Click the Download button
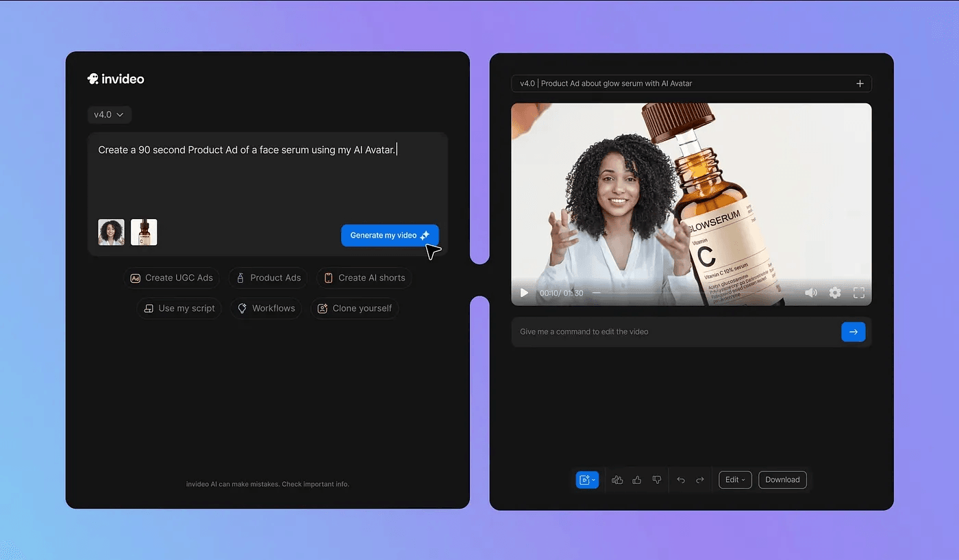Viewport: 959px width, 560px height. [x=782, y=479]
